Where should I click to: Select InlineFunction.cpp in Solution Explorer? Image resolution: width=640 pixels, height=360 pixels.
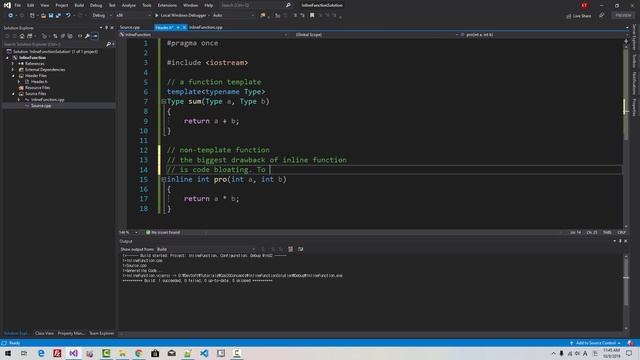[47, 100]
